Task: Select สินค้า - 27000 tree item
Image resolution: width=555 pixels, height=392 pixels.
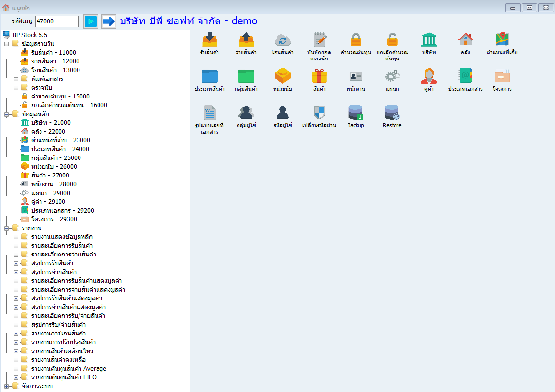Action: 50,176
